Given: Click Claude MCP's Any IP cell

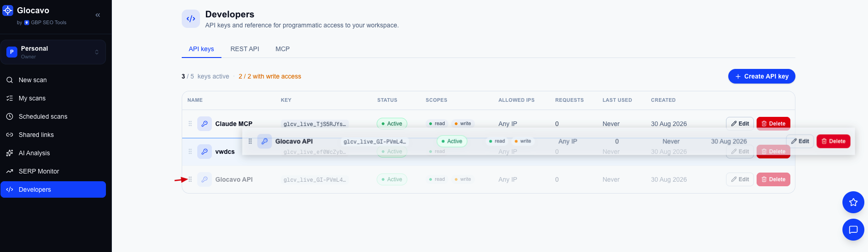Looking at the screenshot, I should (508, 124).
